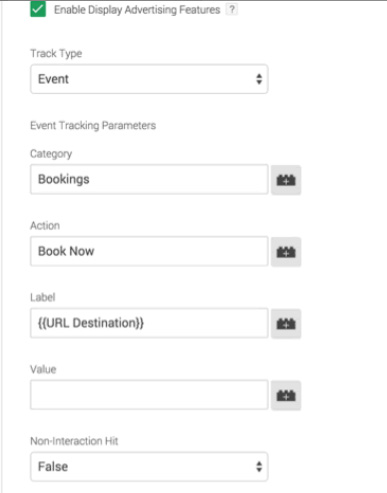This screenshot has height=493, width=387.
Task: Click the Non-Interaction Hit field label
Action: (74, 441)
